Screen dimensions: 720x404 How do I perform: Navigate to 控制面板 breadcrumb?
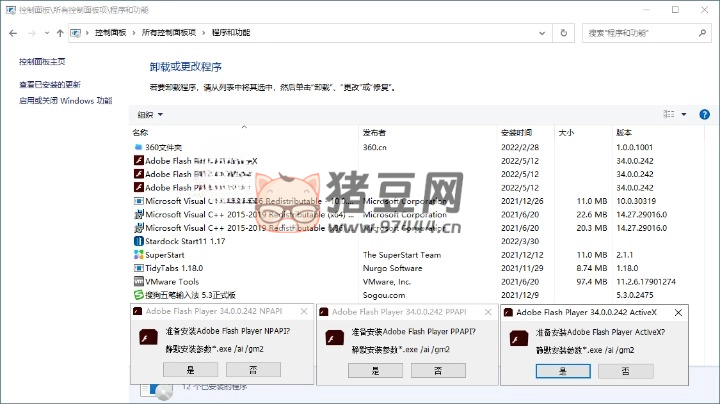click(x=110, y=32)
